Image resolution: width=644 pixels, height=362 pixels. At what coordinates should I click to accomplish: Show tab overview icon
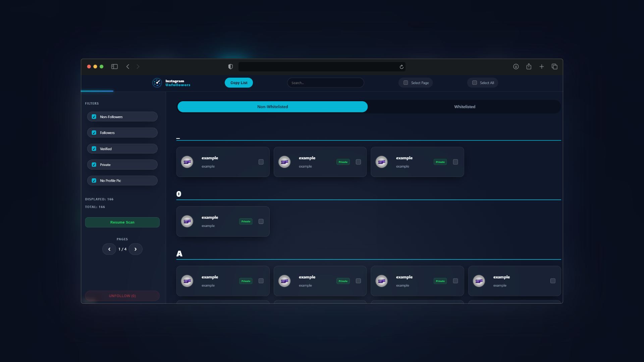click(554, 67)
